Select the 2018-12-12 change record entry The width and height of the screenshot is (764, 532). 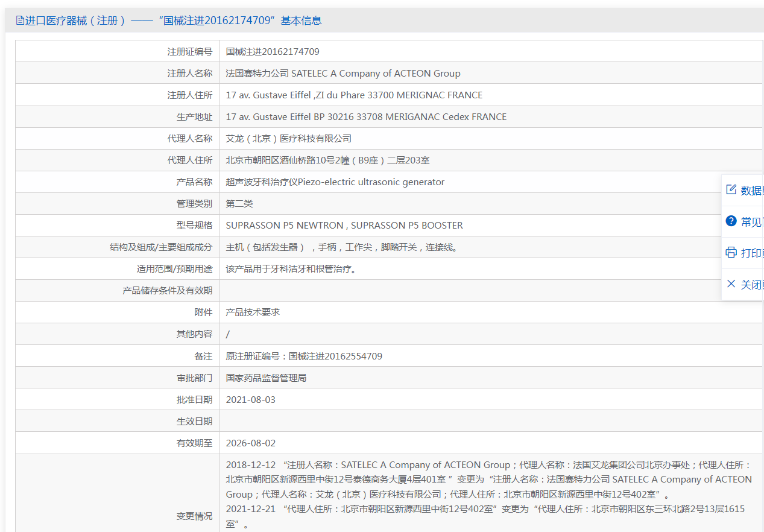coord(489,480)
